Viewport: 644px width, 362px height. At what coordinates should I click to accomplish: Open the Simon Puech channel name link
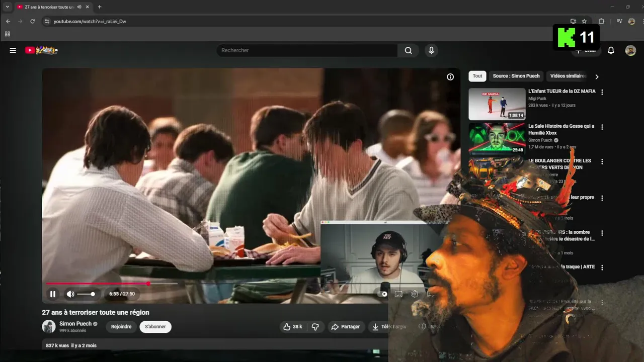coord(75,324)
